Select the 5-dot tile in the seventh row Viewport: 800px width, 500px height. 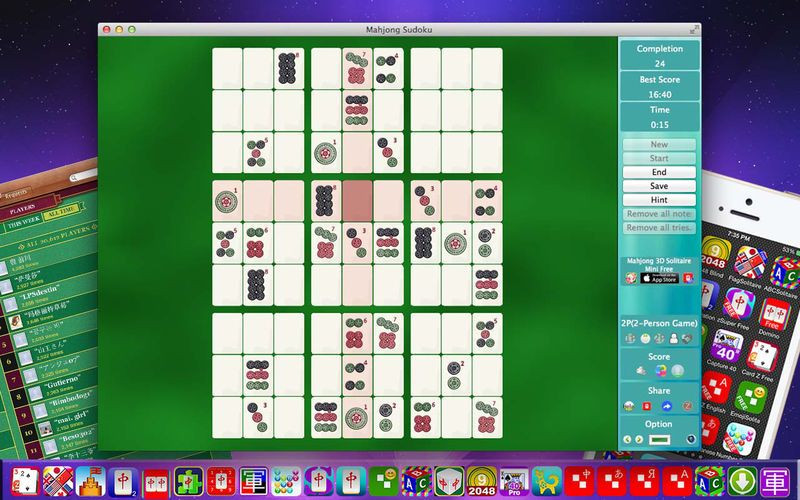(x=487, y=334)
